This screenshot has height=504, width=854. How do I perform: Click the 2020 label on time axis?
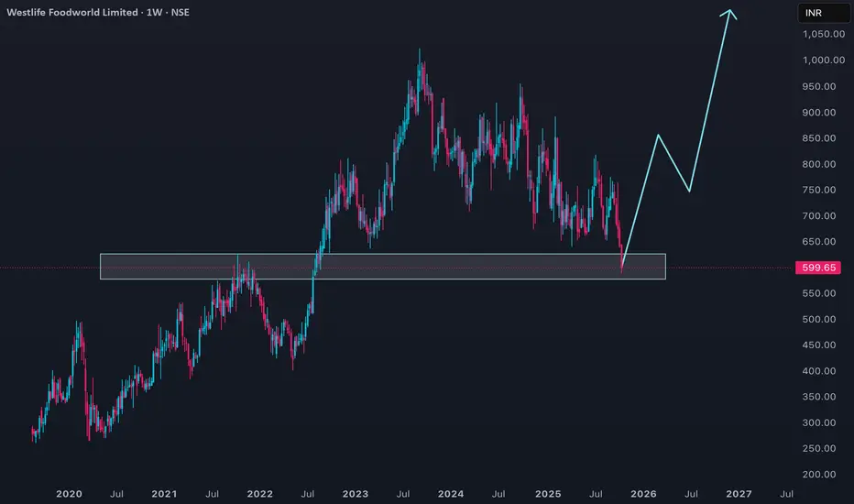69,494
